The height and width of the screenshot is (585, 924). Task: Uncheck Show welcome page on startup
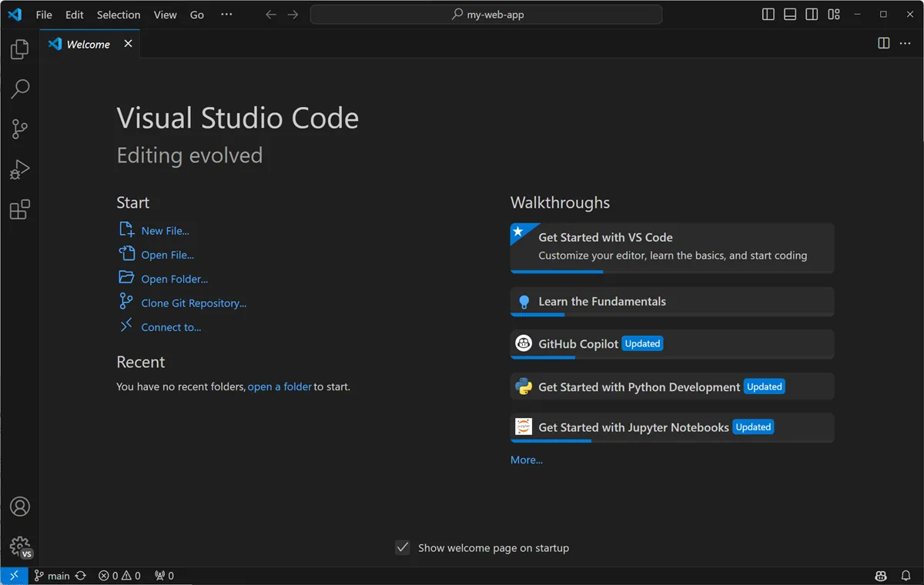pyautogui.click(x=403, y=547)
